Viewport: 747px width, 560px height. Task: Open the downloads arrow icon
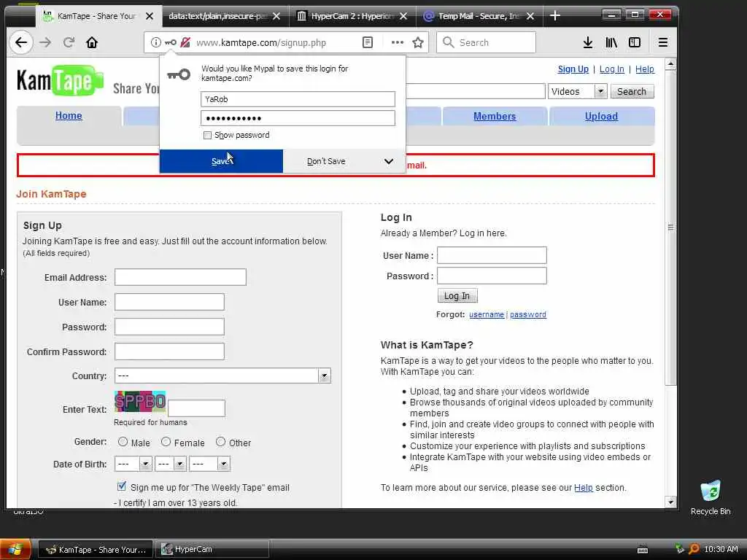[588, 42]
